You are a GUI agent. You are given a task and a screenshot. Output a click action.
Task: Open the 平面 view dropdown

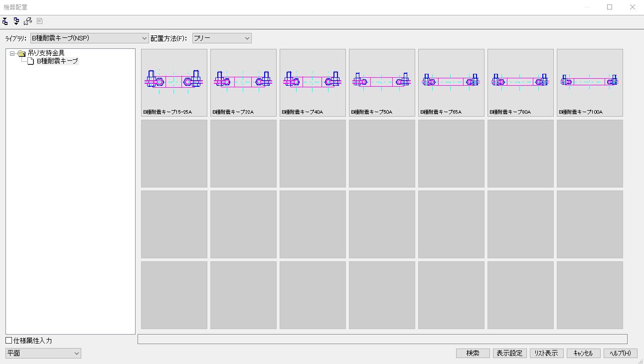click(43, 353)
